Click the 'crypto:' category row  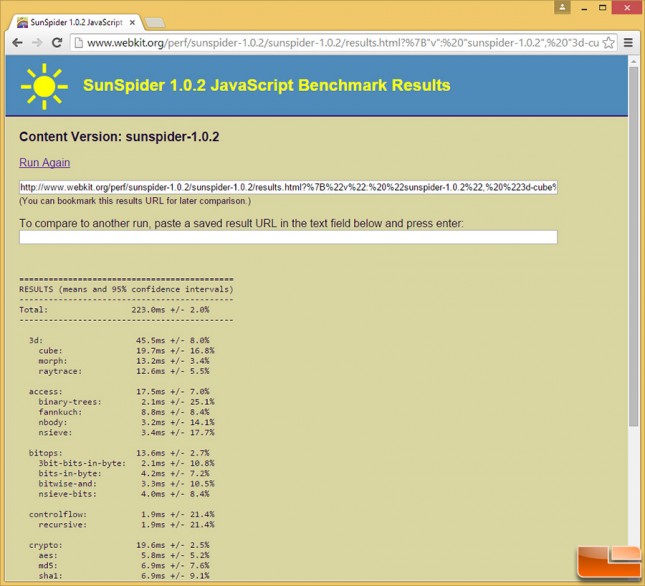click(x=119, y=545)
